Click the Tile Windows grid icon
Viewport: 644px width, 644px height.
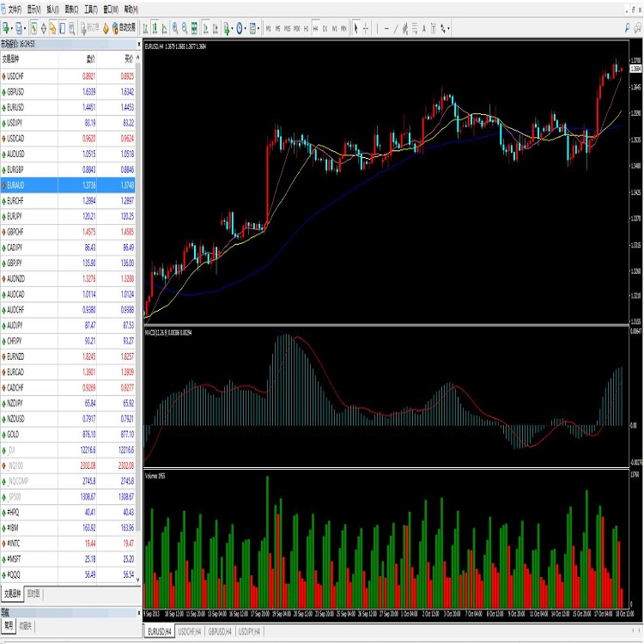[x=194, y=28]
